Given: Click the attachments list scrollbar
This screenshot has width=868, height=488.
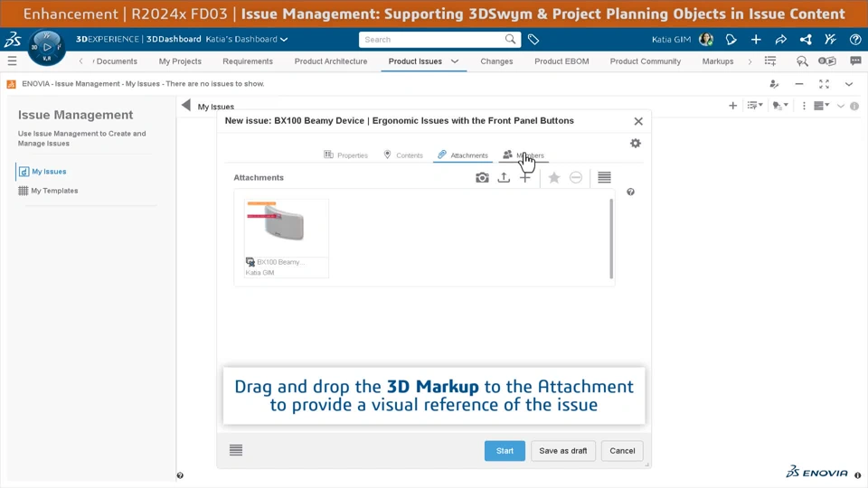Looking at the screenshot, I should [x=611, y=239].
